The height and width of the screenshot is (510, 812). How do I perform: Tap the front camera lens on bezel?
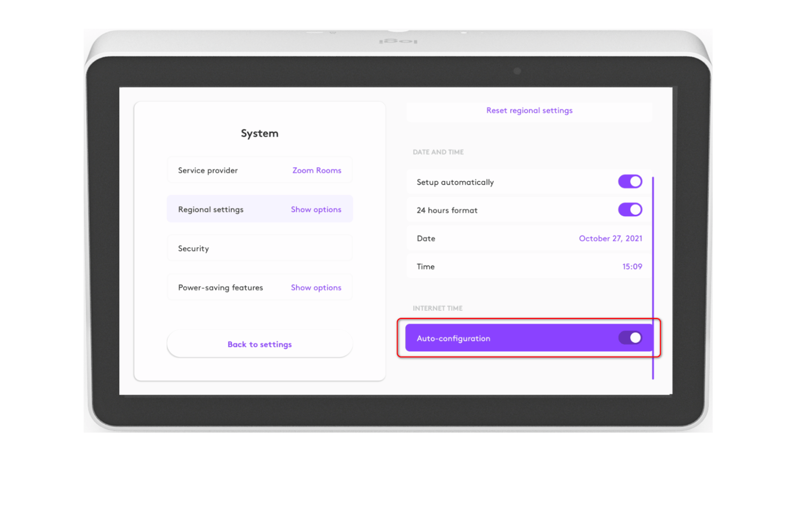click(x=517, y=71)
